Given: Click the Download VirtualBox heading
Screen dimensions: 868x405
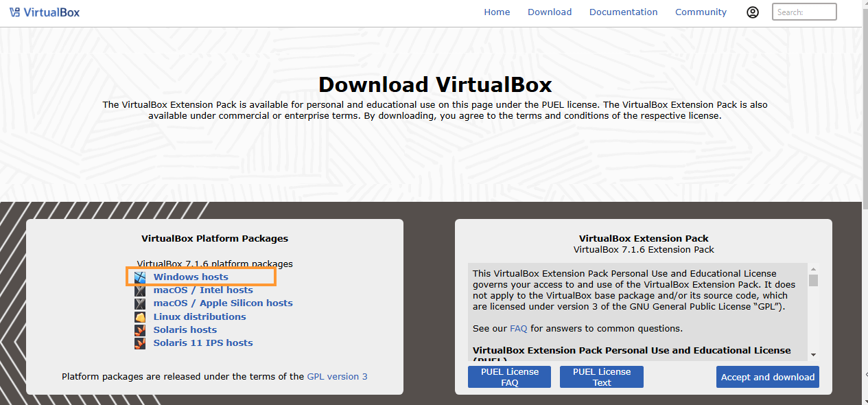Looking at the screenshot, I should click(x=435, y=85).
